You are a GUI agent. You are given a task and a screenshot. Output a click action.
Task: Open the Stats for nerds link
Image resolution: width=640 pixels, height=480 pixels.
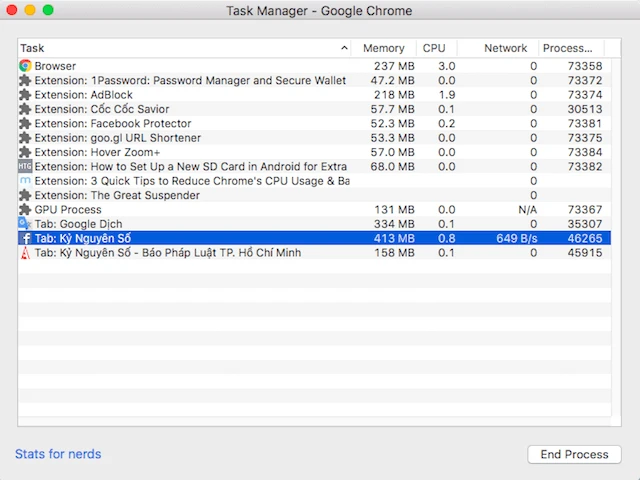coord(58,454)
